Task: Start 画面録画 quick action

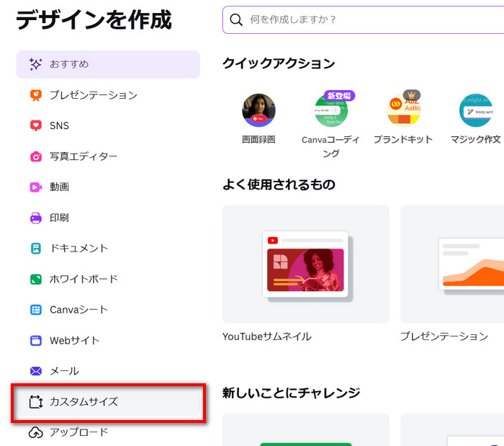Action: [259, 110]
